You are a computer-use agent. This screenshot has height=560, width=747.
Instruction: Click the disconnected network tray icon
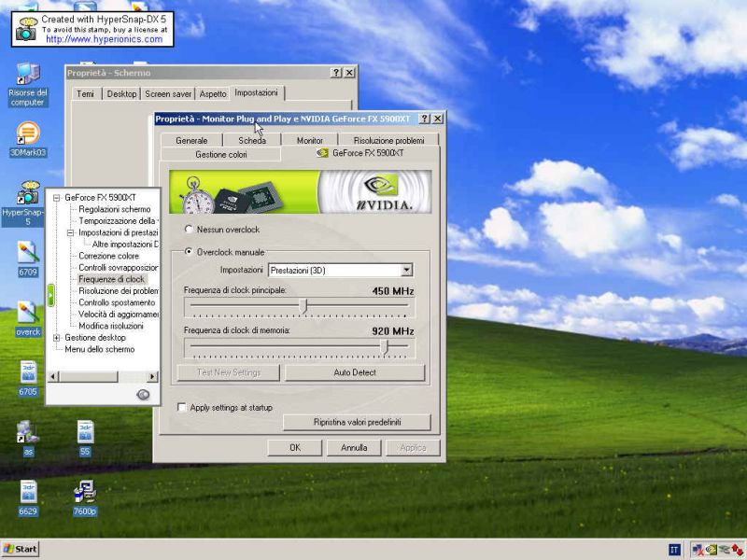[x=698, y=550]
